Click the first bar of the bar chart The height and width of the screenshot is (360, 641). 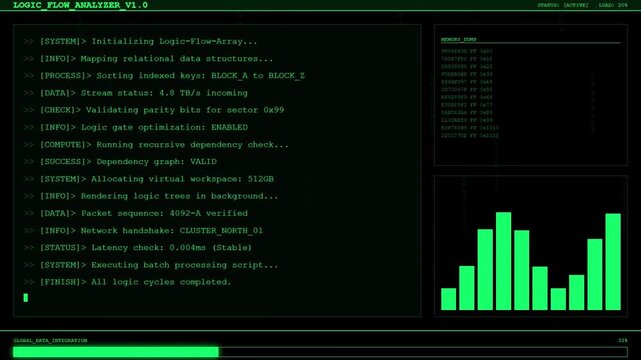pos(448,299)
